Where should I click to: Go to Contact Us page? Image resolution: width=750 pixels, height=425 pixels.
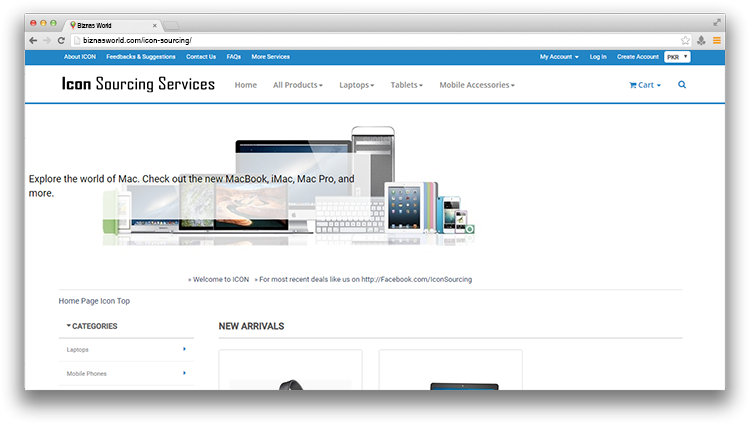tap(201, 57)
